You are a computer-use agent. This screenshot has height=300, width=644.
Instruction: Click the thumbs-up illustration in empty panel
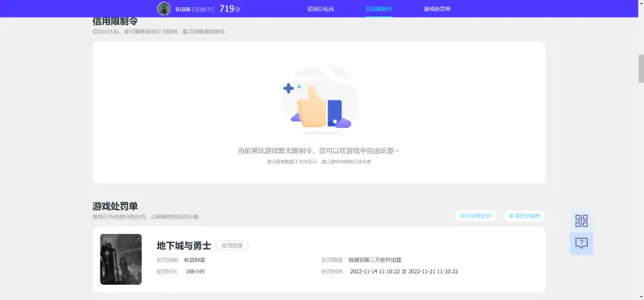coord(320,100)
